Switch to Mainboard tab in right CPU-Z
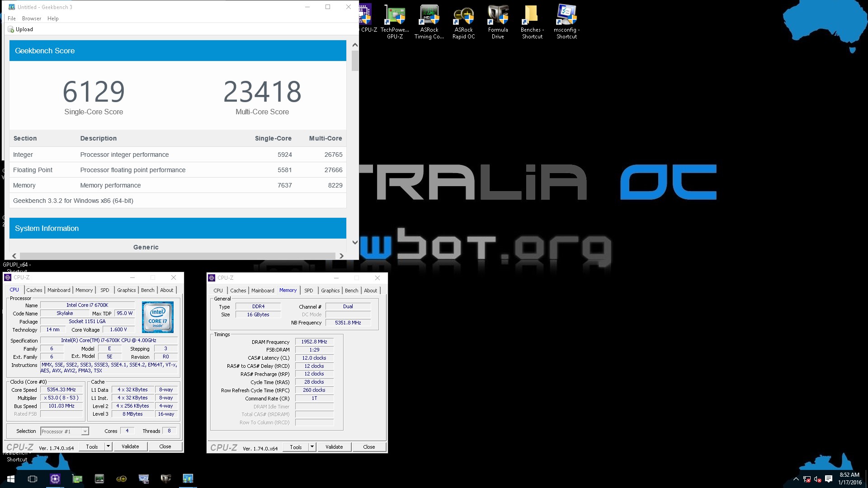868x488 pixels. pos(263,291)
